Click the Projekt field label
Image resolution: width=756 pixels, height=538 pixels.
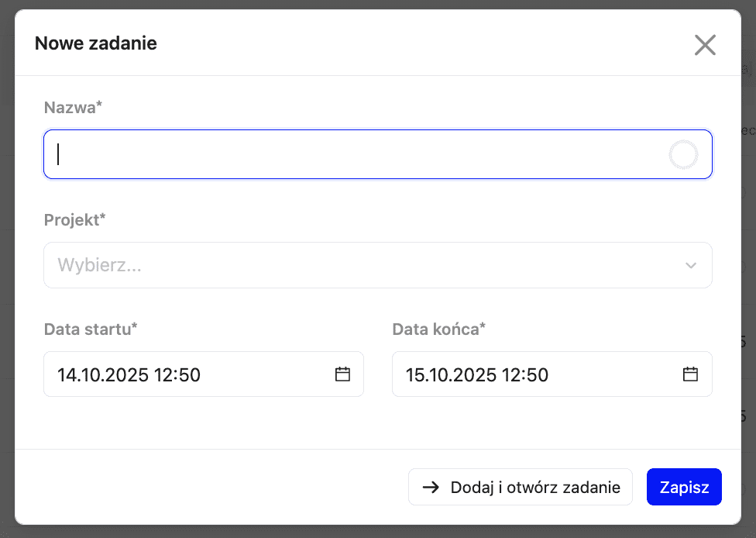[74, 219]
